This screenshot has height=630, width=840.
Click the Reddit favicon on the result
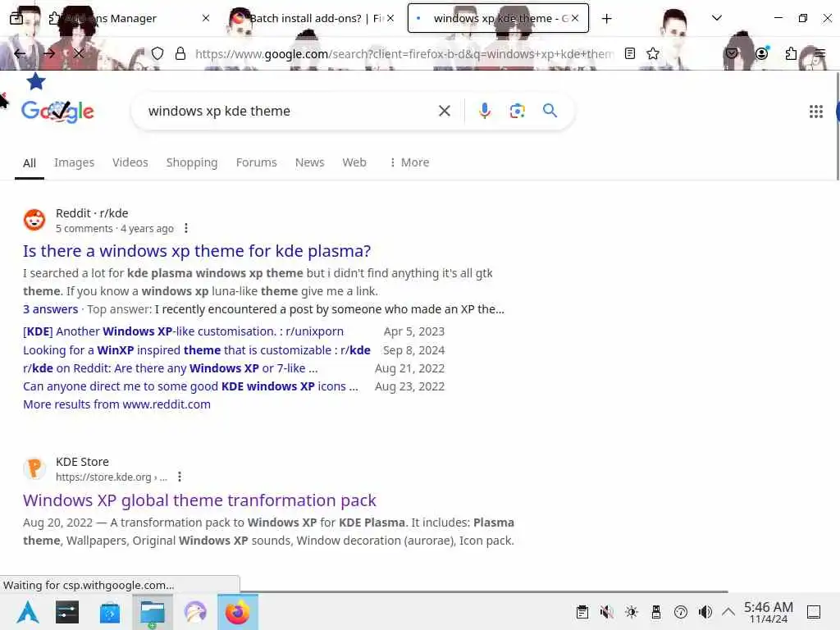[34, 220]
